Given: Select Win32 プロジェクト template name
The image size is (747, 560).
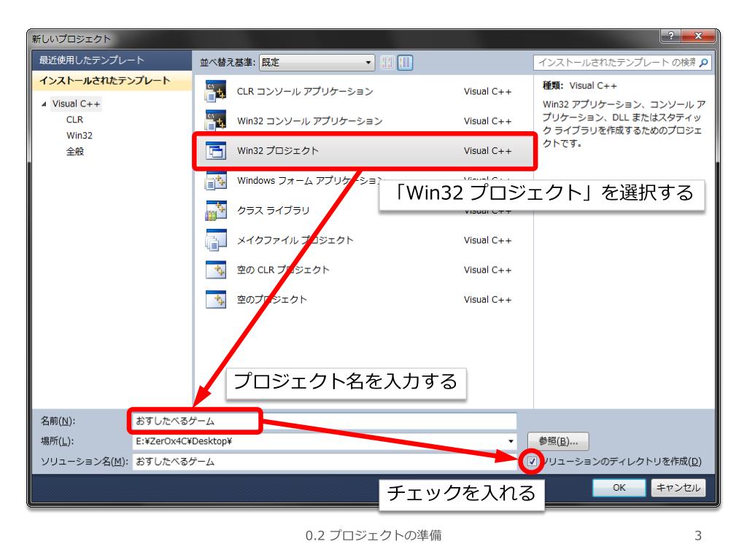Looking at the screenshot, I should point(278,151).
